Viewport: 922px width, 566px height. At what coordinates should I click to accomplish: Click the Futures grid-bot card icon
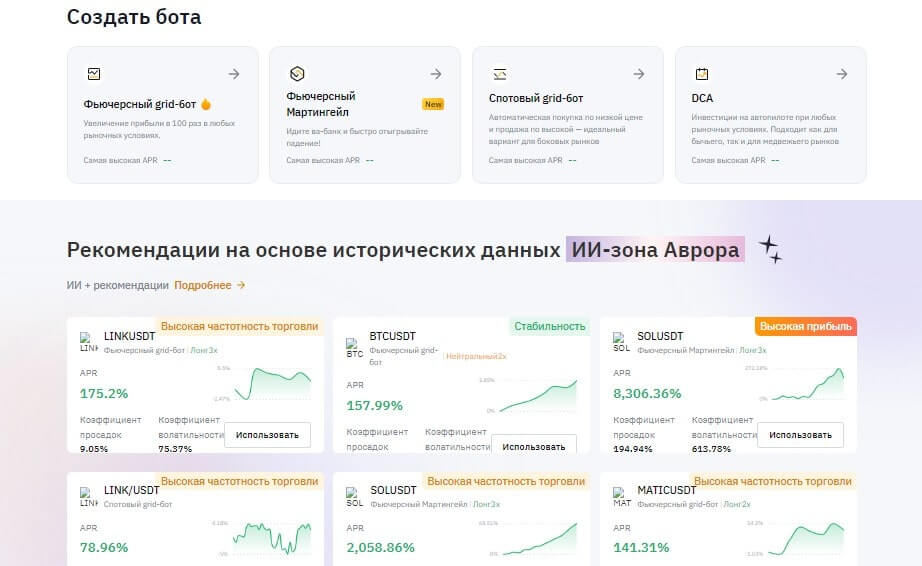point(94,74)
